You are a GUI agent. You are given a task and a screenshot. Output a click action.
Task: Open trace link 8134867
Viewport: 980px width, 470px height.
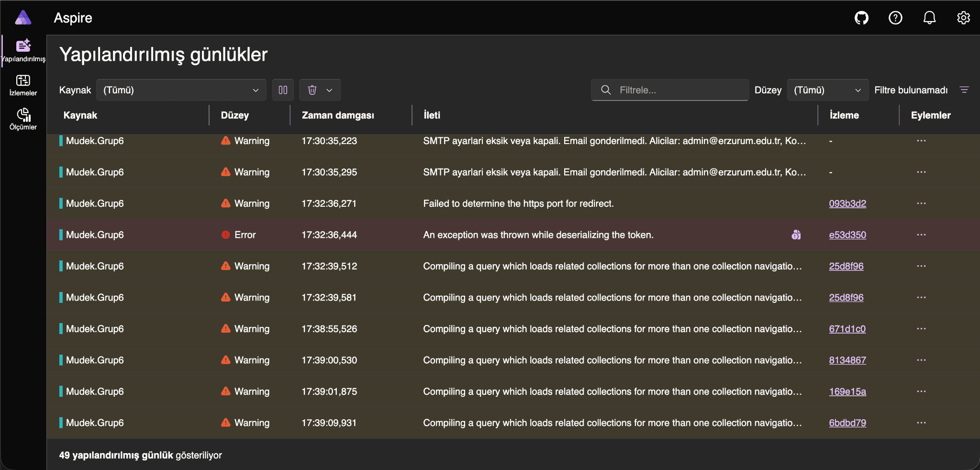click(x=847, y=360)
